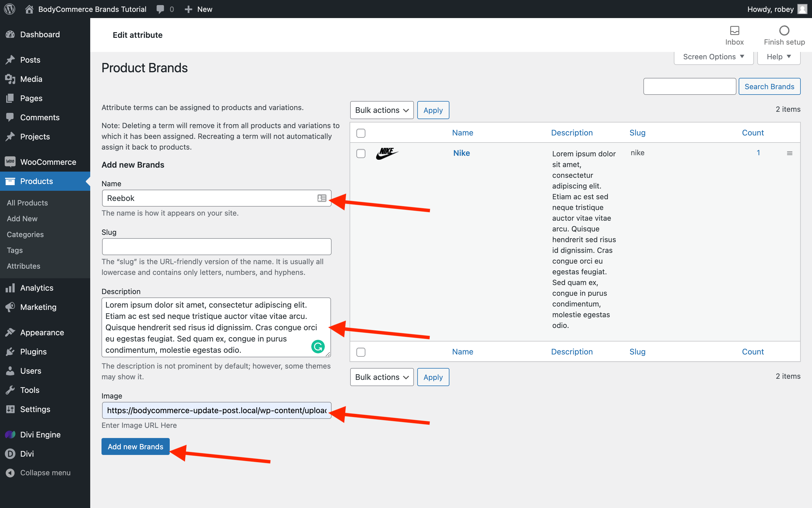Open the bottom Bulk actions dropdown
The height and width of the screenshot is (508, 812).
(382, 377)
